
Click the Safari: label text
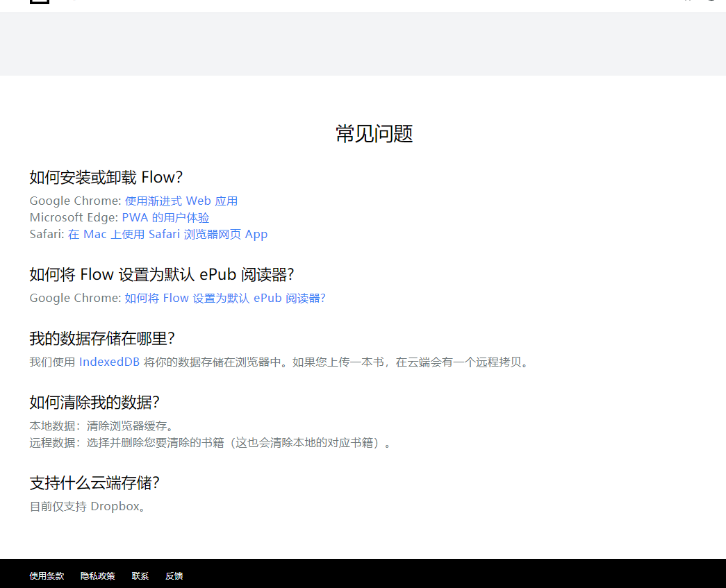pos(47,234)
